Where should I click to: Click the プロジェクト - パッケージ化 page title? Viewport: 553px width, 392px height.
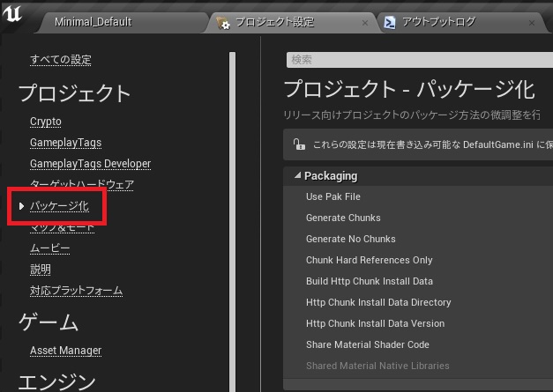click(x=409, y=89)
